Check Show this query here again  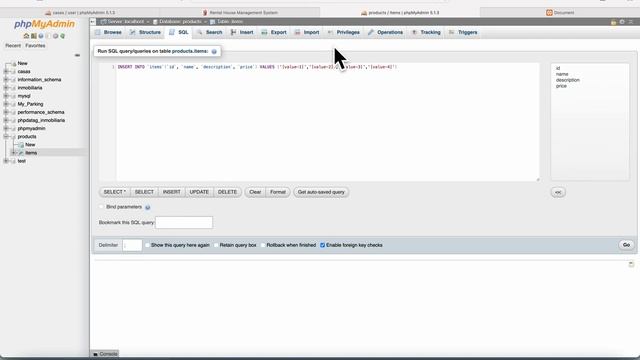[x=147, y=245]
